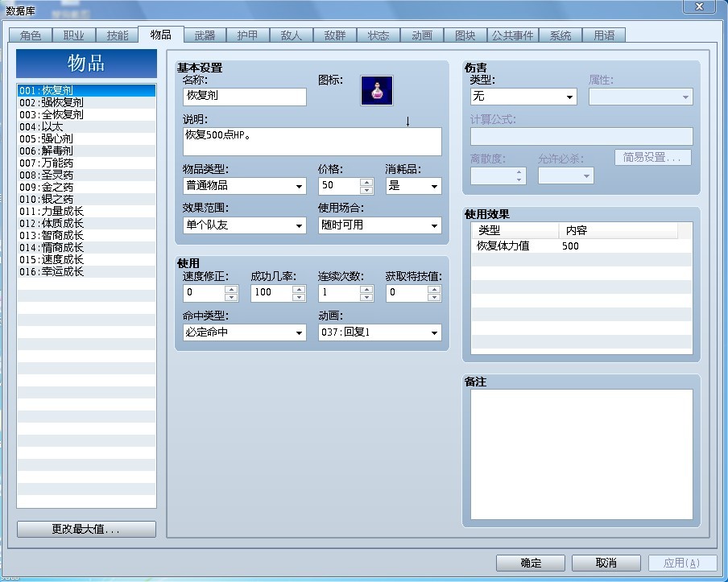
Task: Click the 内容 column header in 使用效果
Action: [x=618, y=230]
